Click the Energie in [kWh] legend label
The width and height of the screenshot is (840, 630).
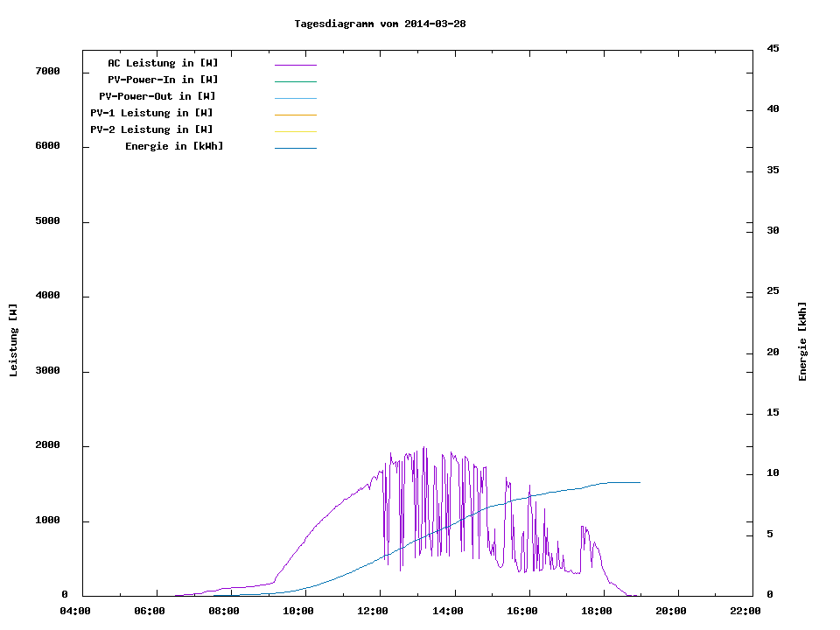tap(174, 146)
